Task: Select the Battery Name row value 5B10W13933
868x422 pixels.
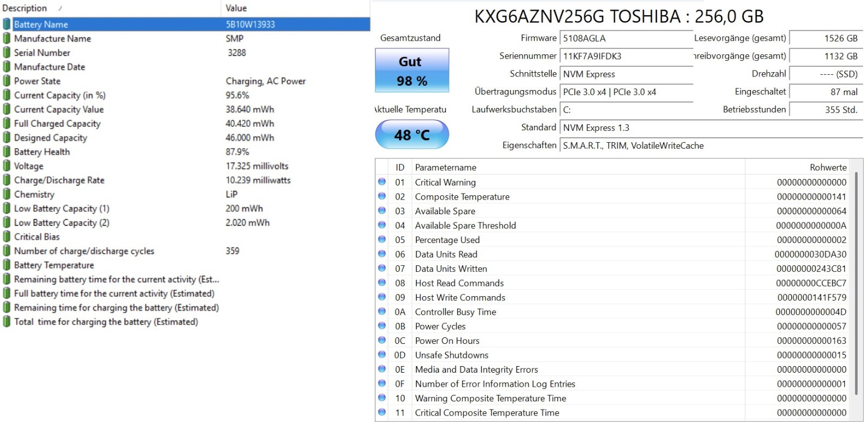Action: click(x=250, y=24)
